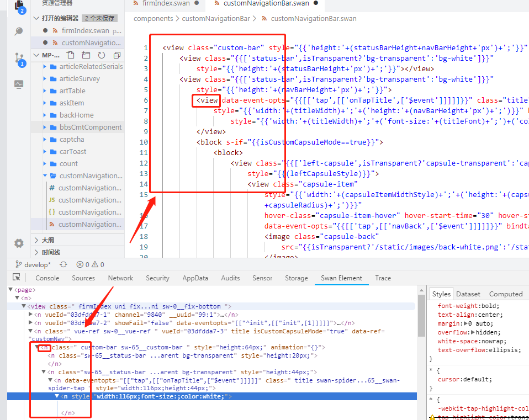Click the synchronize changes icon in status bar
The height and width of the screenshot is (420, 529).
click(63, 265)
